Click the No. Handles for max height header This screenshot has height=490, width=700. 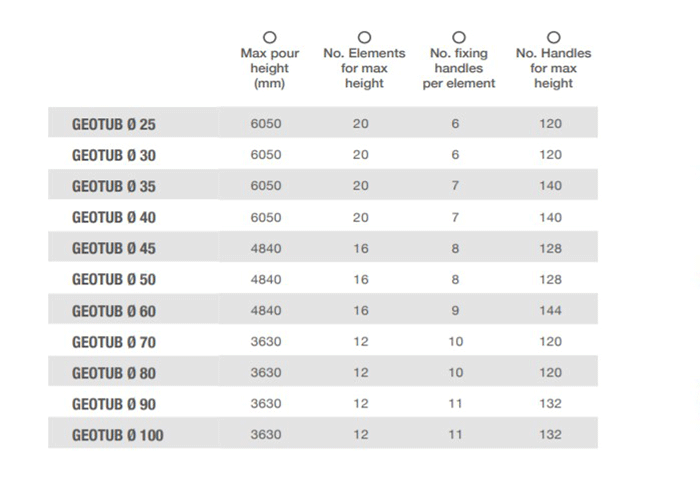554,68
